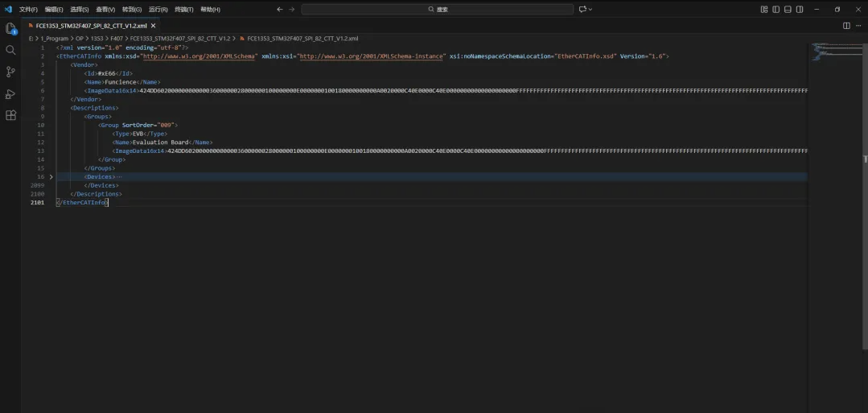Open the 文件(F) menu

pos(28,10)
